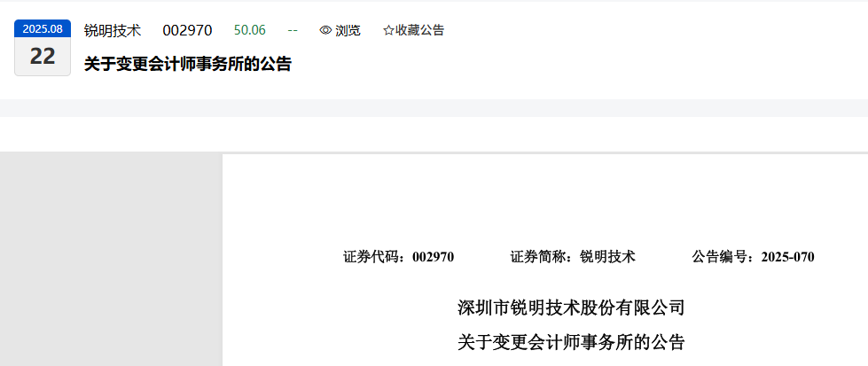
Task: Click the green 50.06 stock price
Action: (250, 30)
